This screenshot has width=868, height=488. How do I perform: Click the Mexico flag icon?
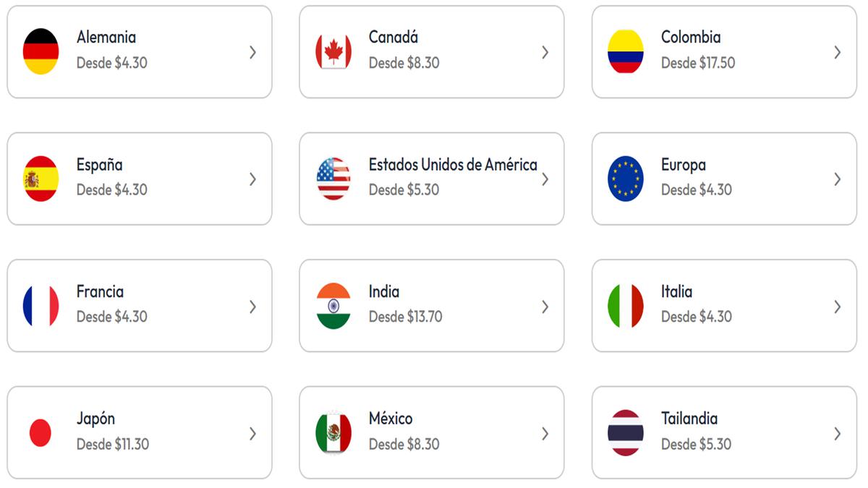(333, 433)
